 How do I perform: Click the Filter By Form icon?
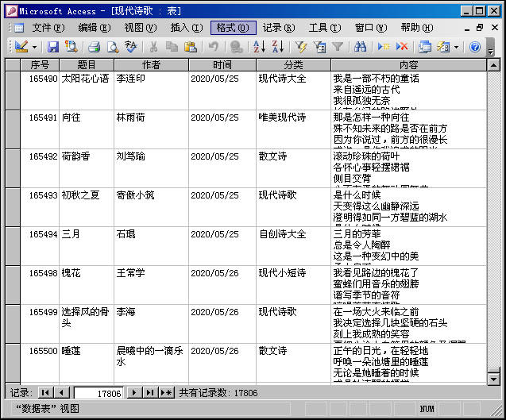320,47
